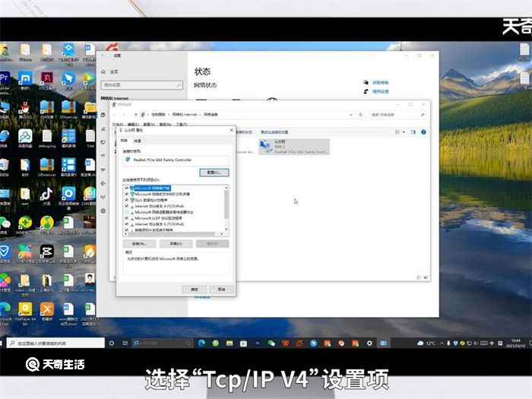Open the CapCut desktop icon

[46, 252]
